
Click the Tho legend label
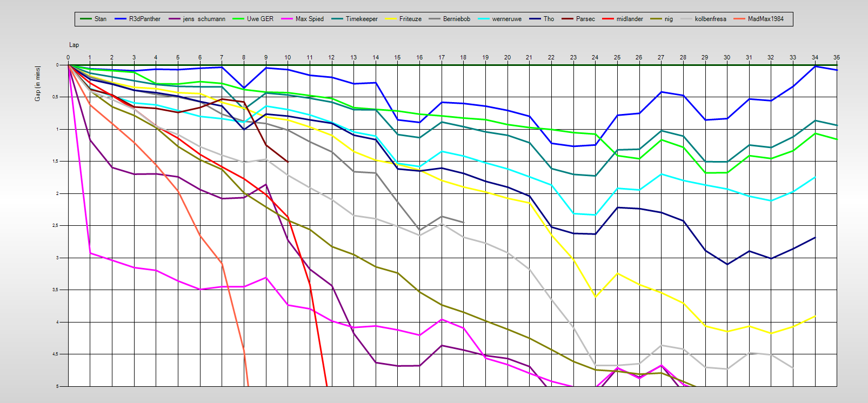click(x=549, y=19)
